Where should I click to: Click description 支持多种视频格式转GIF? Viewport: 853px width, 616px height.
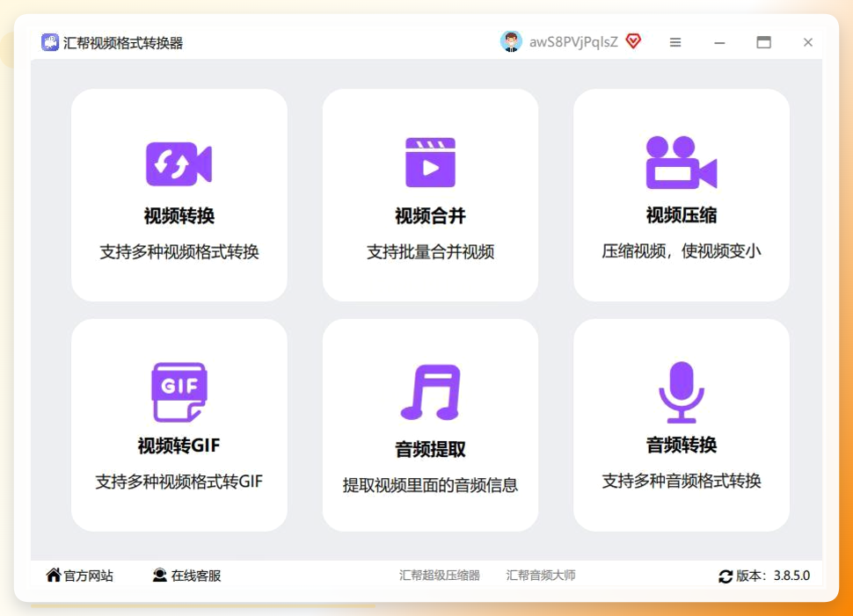(179, 482)
